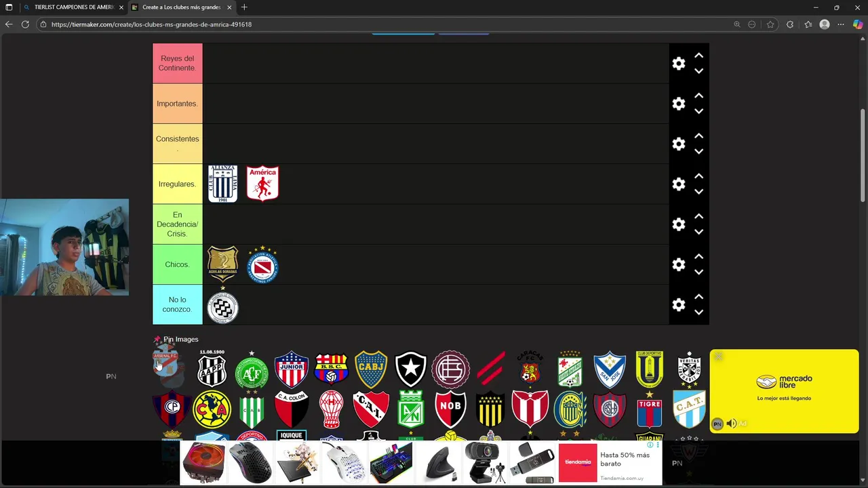Pick the Barcelona B.S.C. crest
This screenshot has width=868, height=488.
pos(331,369)
